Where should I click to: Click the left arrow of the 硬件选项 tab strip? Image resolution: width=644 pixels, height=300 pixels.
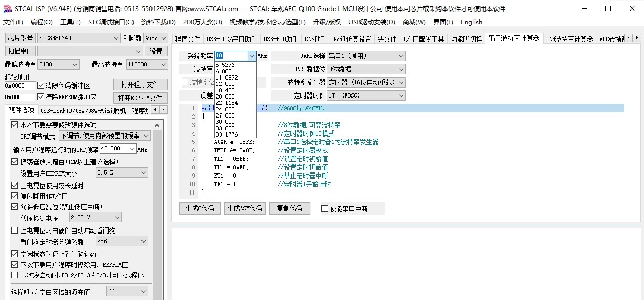tap(156, 110)
